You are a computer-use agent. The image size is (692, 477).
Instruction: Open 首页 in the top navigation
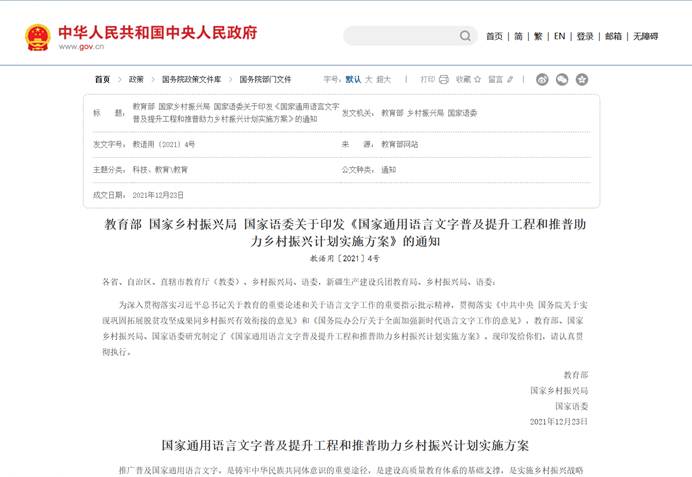pos(494,36)
